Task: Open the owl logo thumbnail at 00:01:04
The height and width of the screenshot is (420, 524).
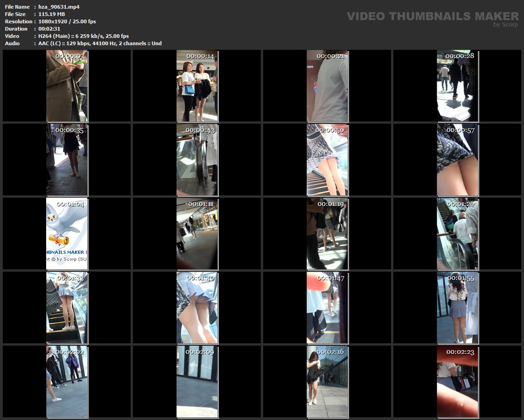Action: pyautogui.click(x=67, y=233)
